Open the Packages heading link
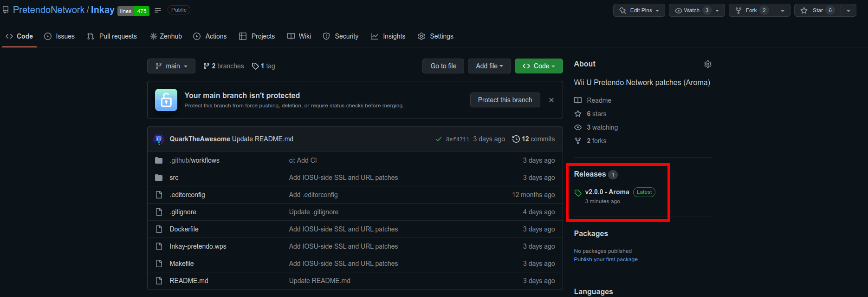Viewport: 868px width, 297px height. [x=591, y=233]
